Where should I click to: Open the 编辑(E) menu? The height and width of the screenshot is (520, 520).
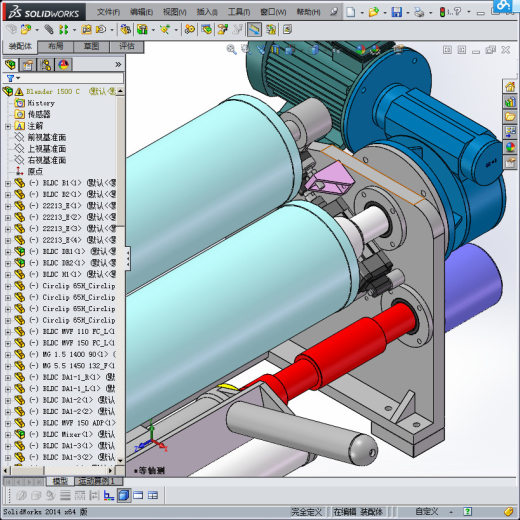pyautogui.click(x=141, y=12)
